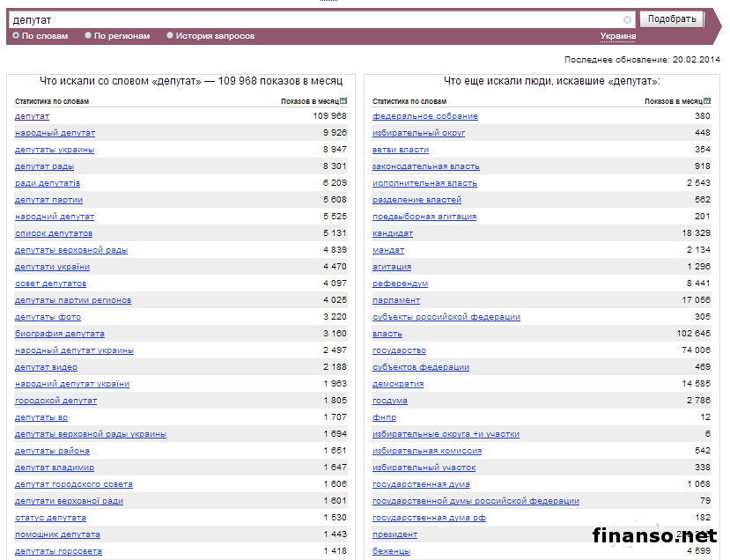
Task: Click into the search field containing 'депутат'
Action: (x=317, y=19)
